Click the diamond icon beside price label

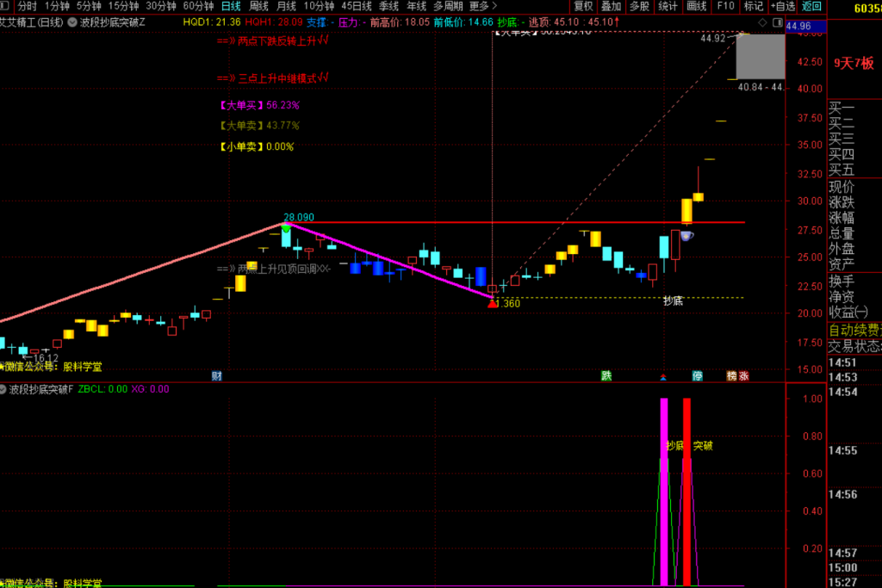[763, 22]
